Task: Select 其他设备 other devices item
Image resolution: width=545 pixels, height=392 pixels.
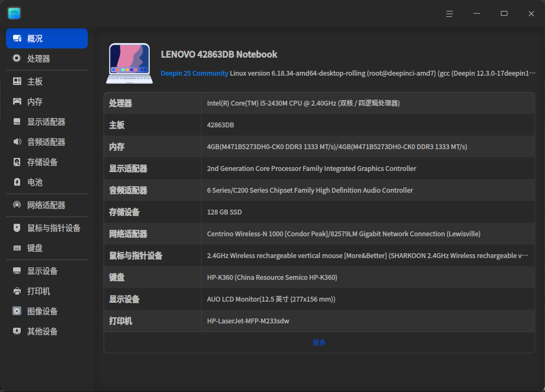Action: 46,331
